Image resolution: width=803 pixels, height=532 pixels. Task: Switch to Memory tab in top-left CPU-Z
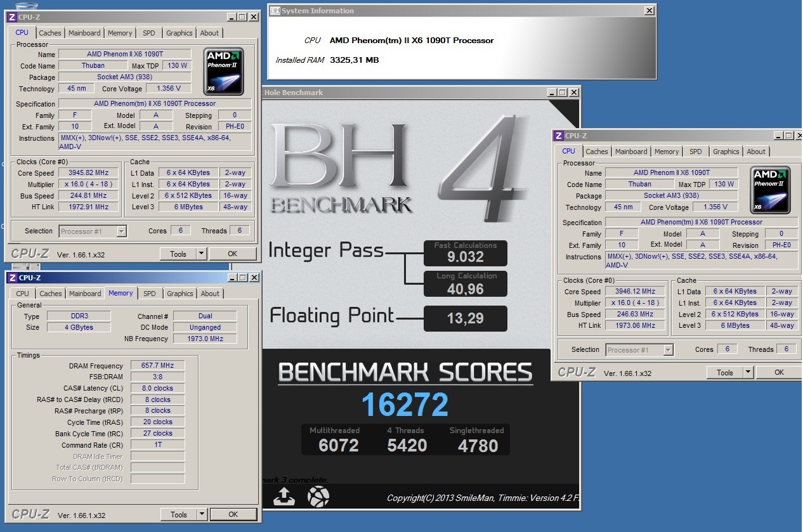[x=120, y=33]
